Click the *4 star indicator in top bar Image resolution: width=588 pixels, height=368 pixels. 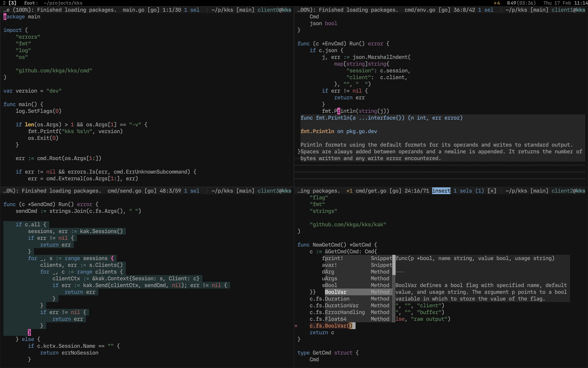pyautogui.click(x=496, y=3)
